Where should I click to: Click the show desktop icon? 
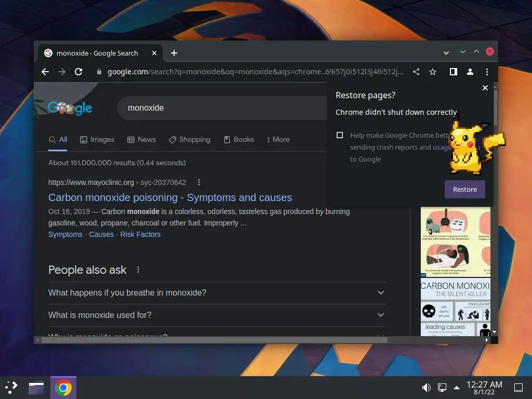[x=518, y=388]
